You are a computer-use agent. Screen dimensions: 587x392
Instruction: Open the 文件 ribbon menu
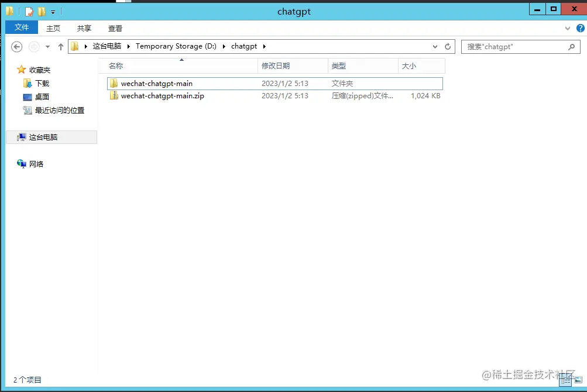(x=22, y=27)
